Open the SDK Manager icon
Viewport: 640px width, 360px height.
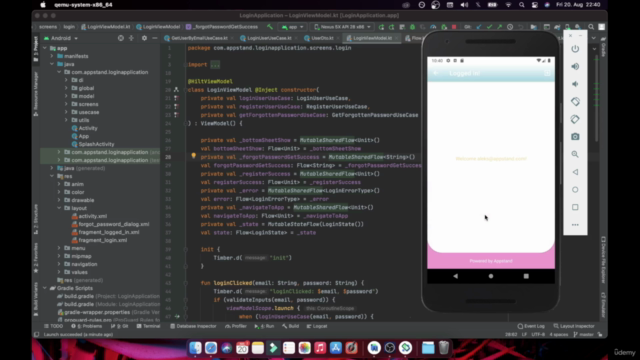click(x=578, y=27)
